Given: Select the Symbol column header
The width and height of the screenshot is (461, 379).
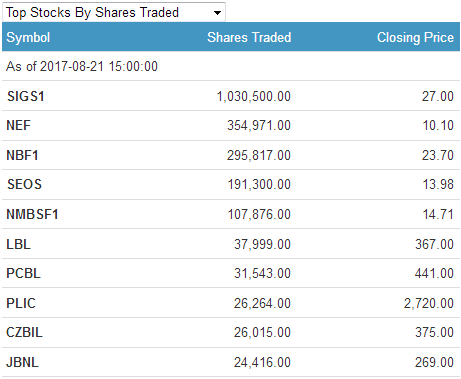Looking at the screenshot, I should [x=28, y=37].
